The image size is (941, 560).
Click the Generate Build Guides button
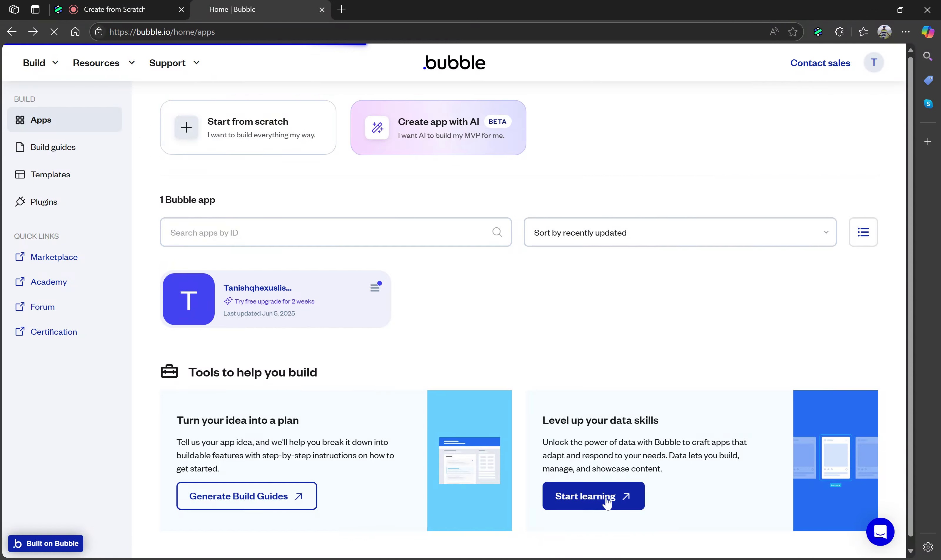[x=246, y=496]
